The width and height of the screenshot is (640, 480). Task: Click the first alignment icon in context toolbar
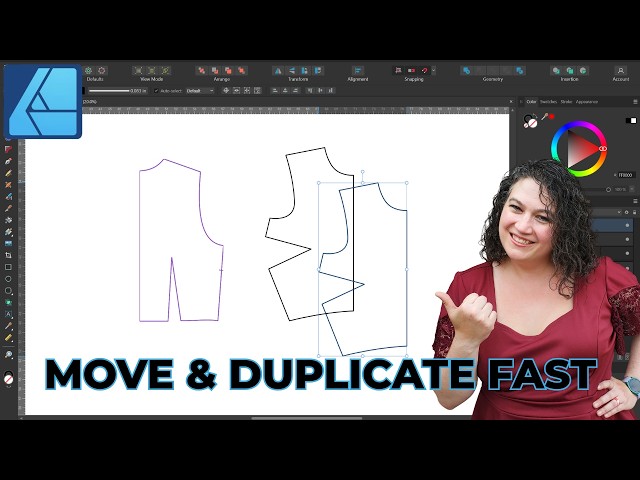click(x=275, y=91)
